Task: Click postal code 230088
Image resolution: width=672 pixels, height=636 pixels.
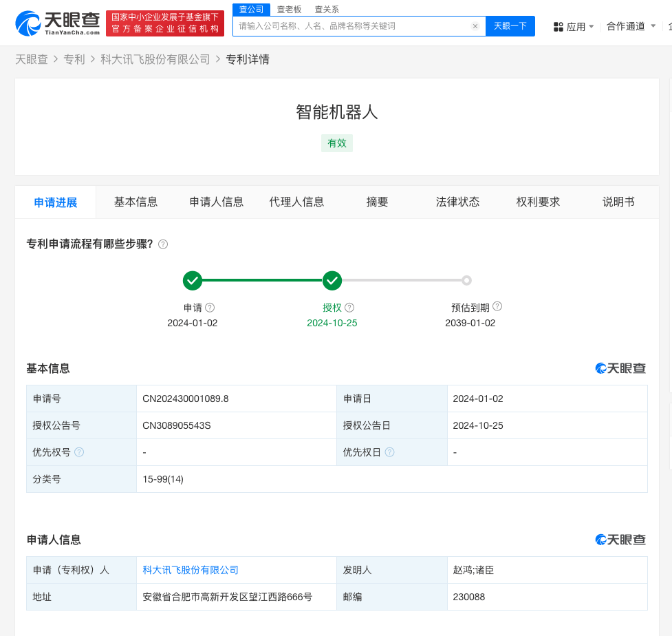Action: (469, 597)
